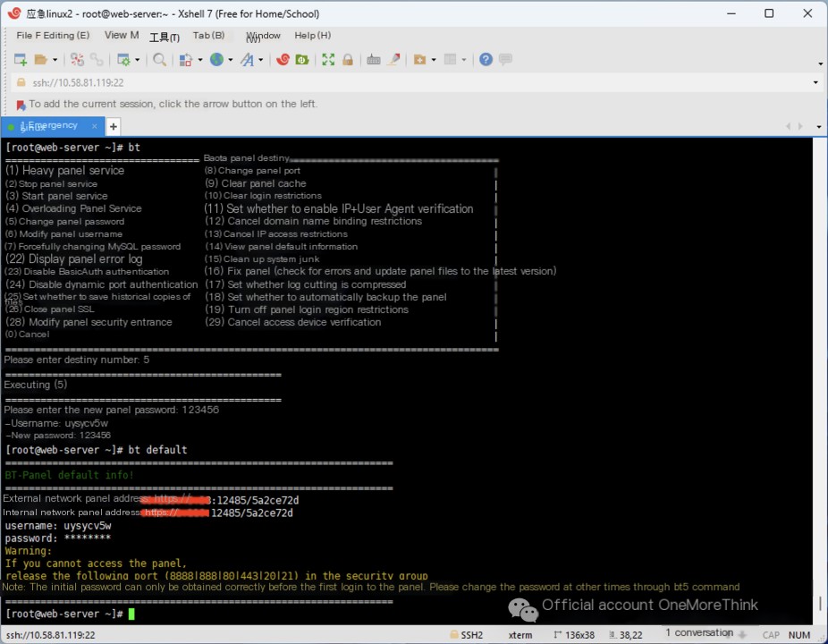The height and width of the screenshot is (644, 828).
Task: Expand the font dropdown arrow
Action: point(261,60)
